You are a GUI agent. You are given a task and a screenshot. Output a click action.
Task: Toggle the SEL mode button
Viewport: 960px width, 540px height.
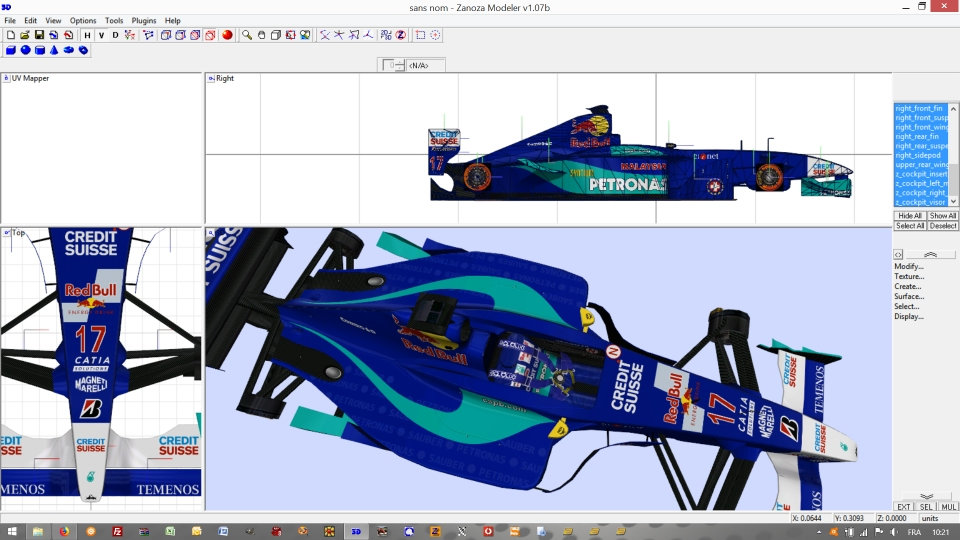[927, 507]
